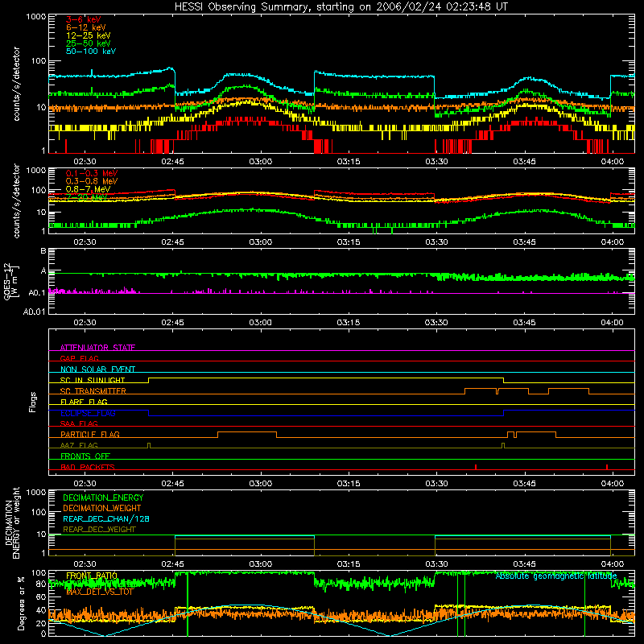Viewport: 644px width, 644px height.
Task: Click the PARTICLE_FLAG label
Action: [x=90, y=435]
